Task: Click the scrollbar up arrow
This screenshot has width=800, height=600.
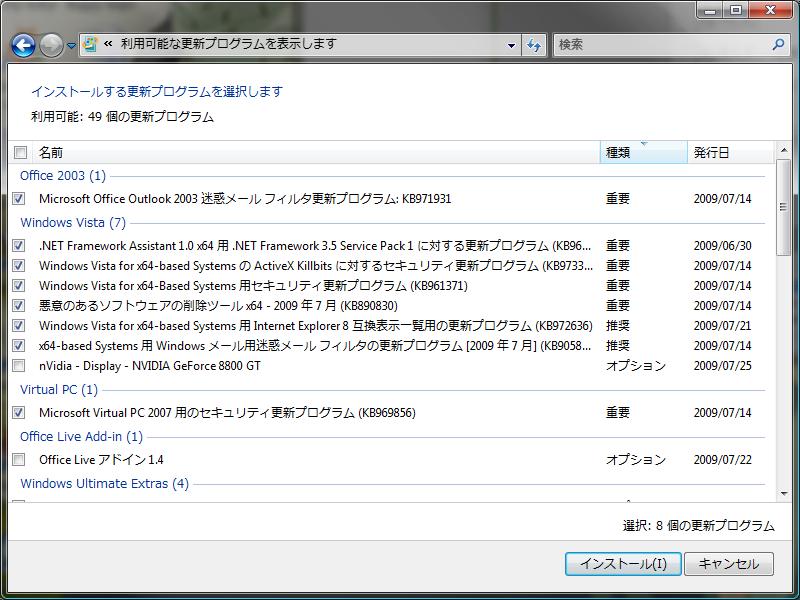Action: coord(783,150)
